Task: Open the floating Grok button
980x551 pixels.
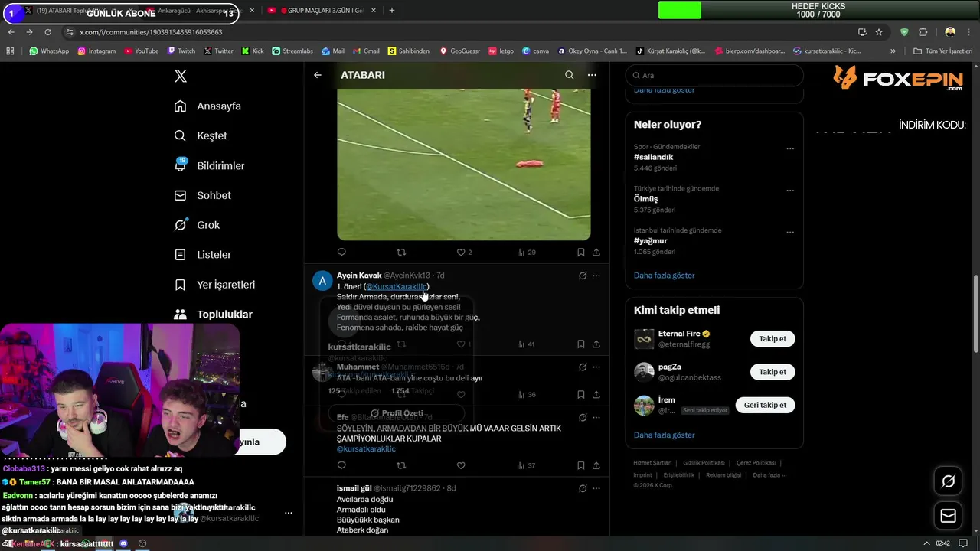Action: [948, 481]
